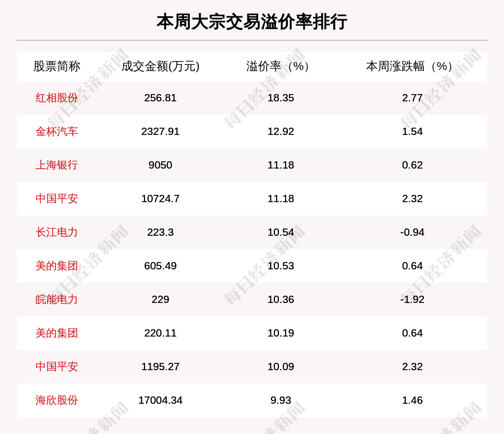This screenshot has height=434, width=504.
Task: Click the amount 1195.27
Action: pyautogui.click(x=160, y=366)
